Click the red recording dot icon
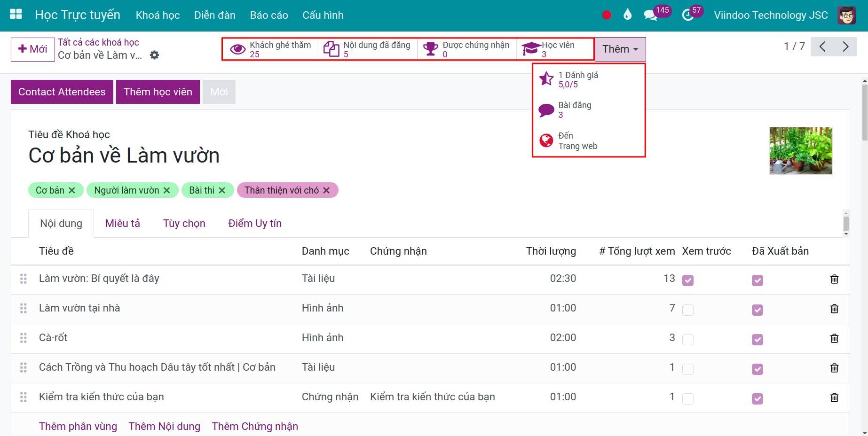The image size is (868, 436). click(607, 15)
